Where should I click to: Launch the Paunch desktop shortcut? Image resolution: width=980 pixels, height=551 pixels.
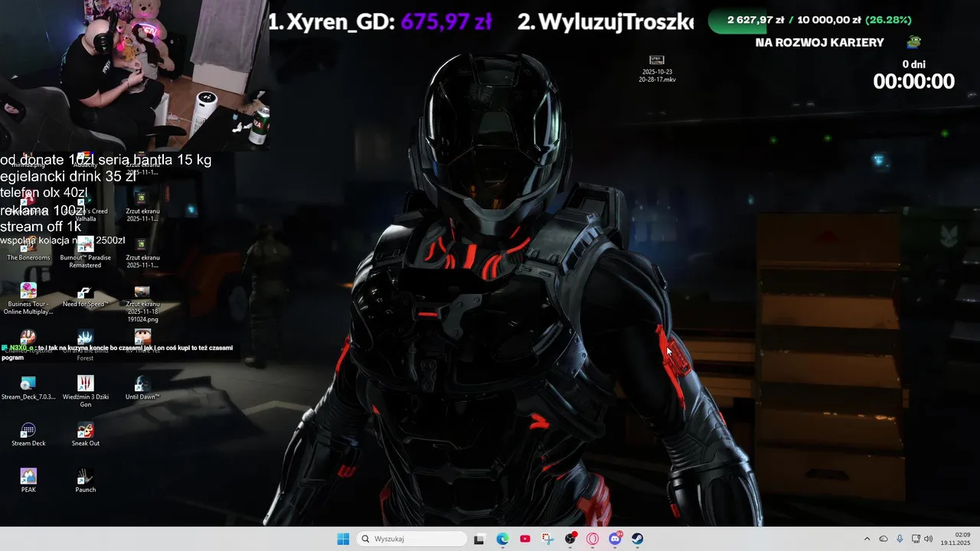click(85, 481)
